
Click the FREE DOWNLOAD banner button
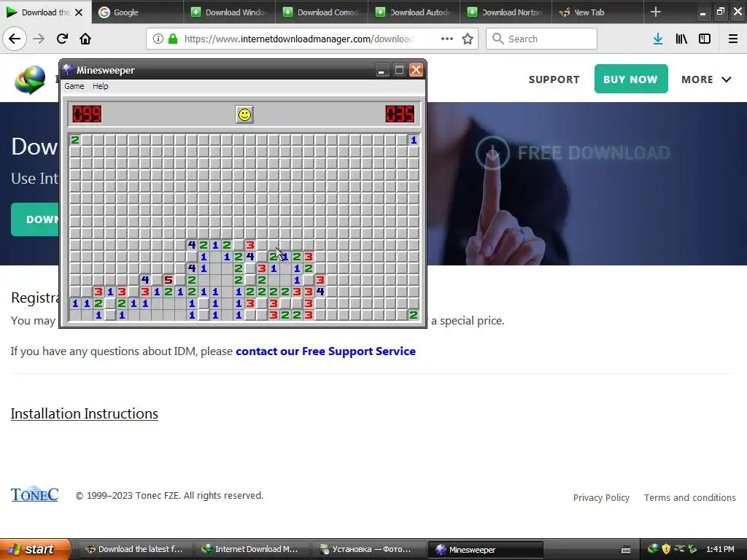tap(573, 152)
